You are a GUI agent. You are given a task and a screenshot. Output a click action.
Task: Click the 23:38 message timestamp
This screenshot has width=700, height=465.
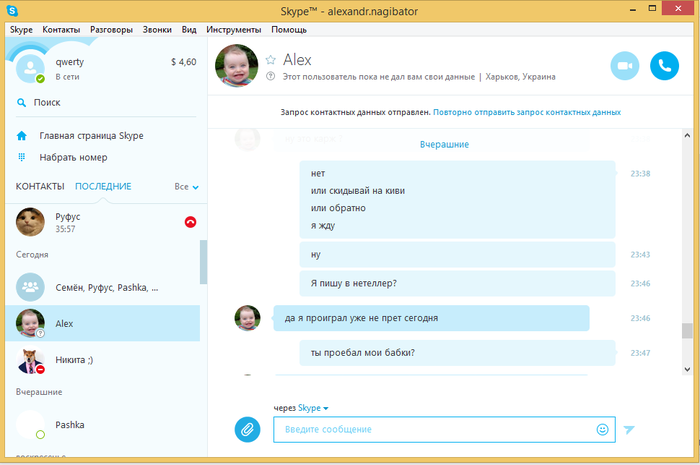(640, 174)
